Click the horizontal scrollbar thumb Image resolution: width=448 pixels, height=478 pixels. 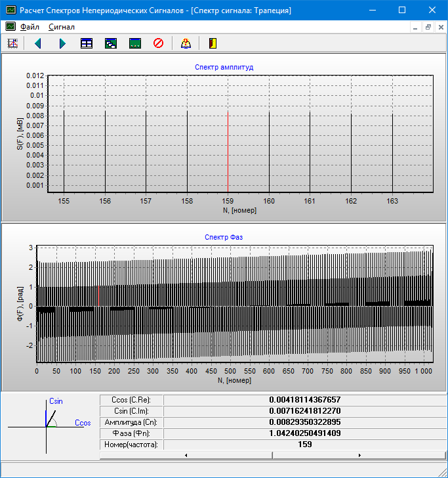point(272,455)
